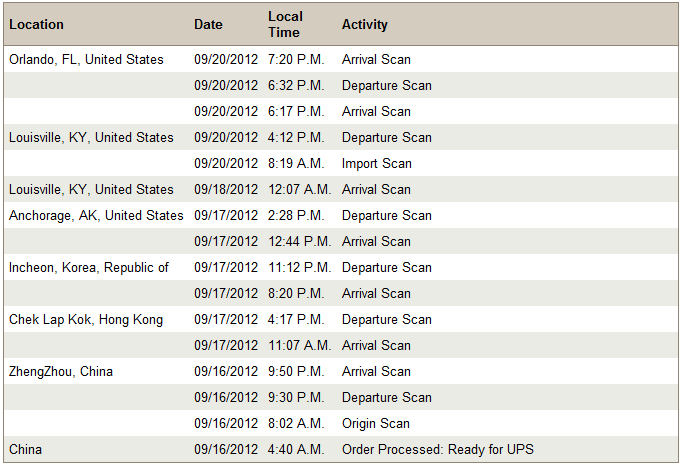
Task: Click the Origin Scan activity text
Action: click(x=376, y=424)
